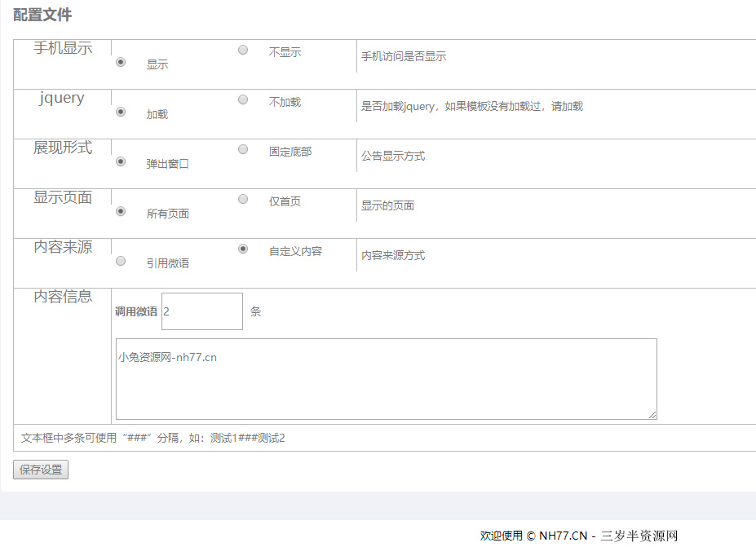This screenshot has height=547, width=756.
Task: Select 不加载 for jquery
Action: [x=243, y=99]
